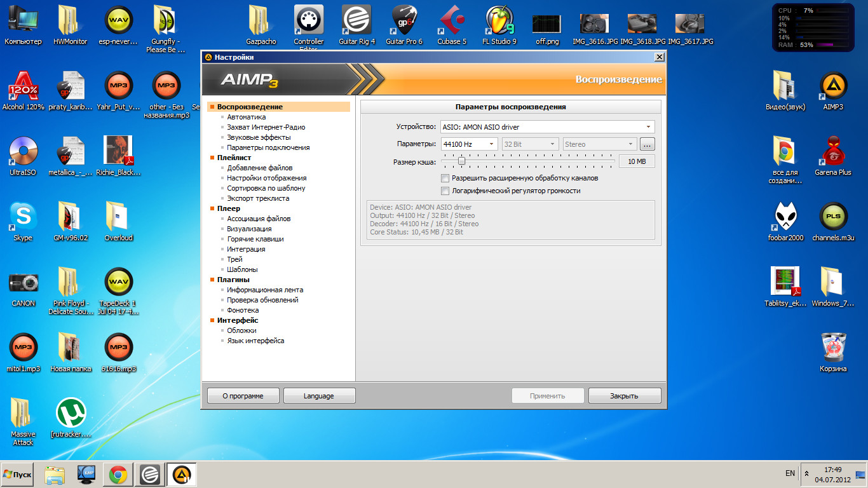The width and height of the screenshot is (868, 488).
Task: Open Фонотека plugin settings
Action: pos(243,310)
